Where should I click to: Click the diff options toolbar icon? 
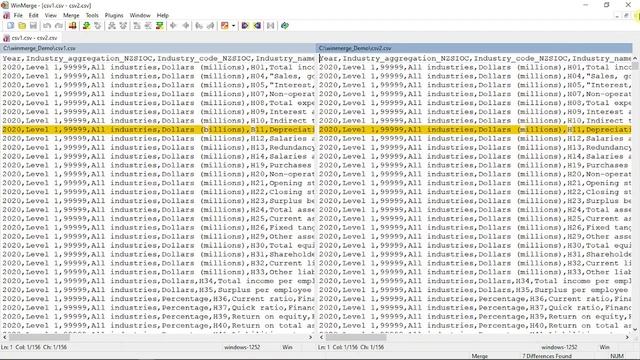[224, 26]
